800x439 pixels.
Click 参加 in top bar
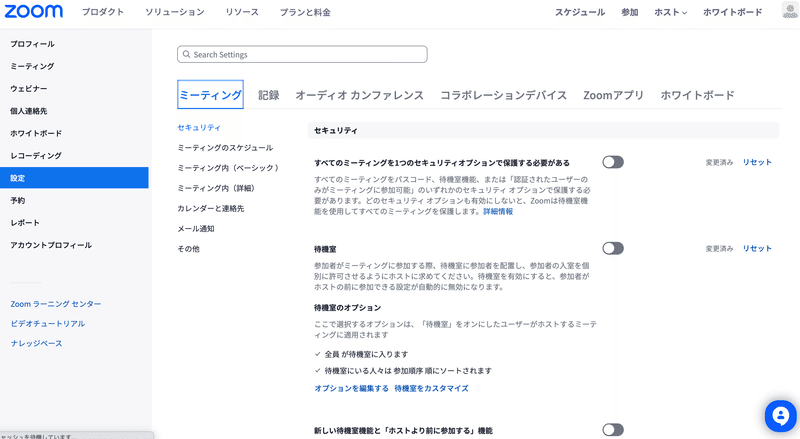(630, 12)
